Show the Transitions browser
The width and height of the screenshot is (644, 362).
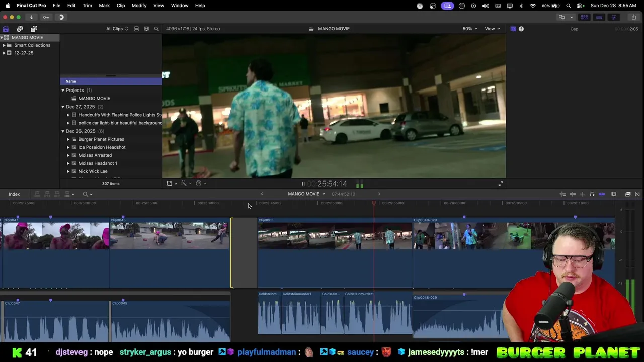coord(637,194)
